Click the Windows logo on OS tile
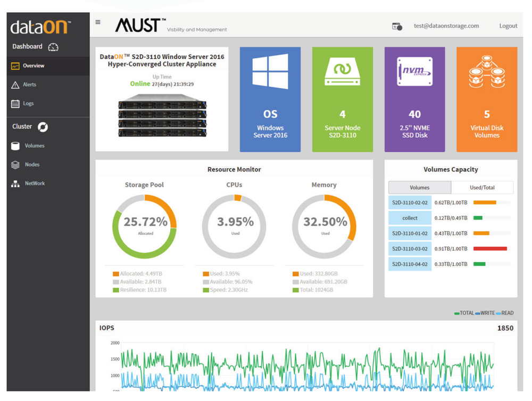The width and height of the screenshot is (532, 401). pyautogui.click(x=270, y=71)
